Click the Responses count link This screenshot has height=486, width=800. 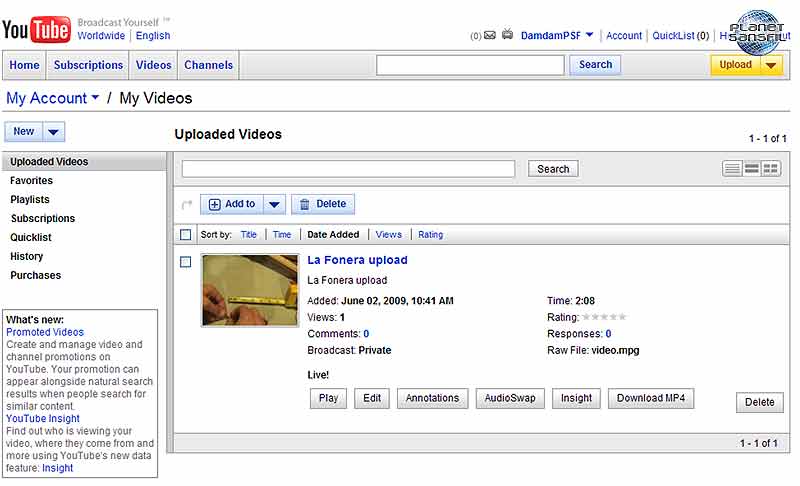(x=608, y=334)
